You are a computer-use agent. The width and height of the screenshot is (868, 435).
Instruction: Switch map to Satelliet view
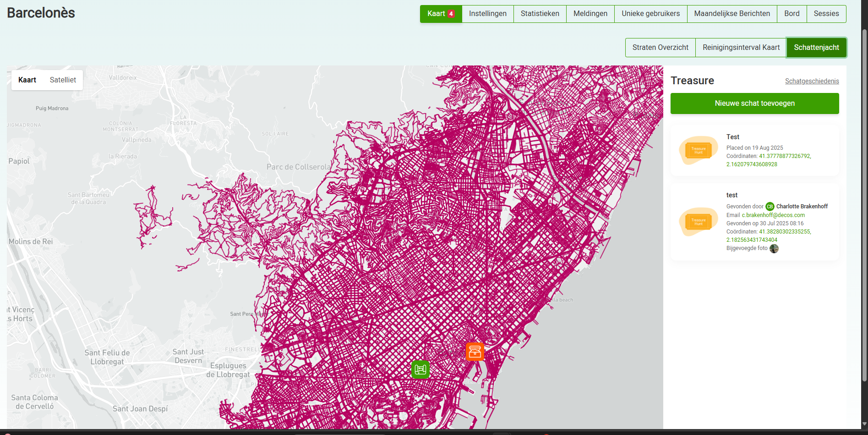pyautogui.click(x=63, y=80)
